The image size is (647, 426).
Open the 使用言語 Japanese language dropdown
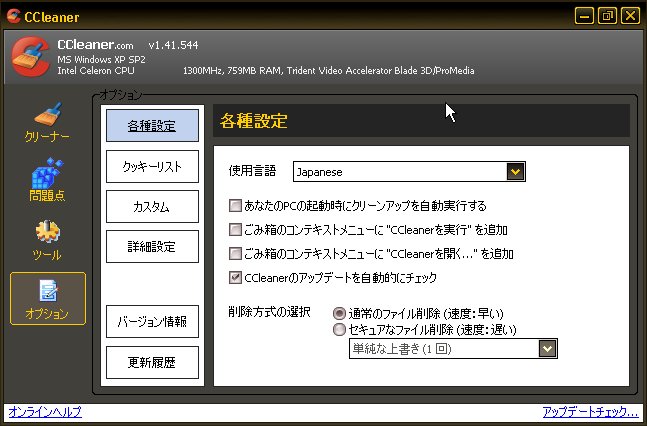(409, 172)
